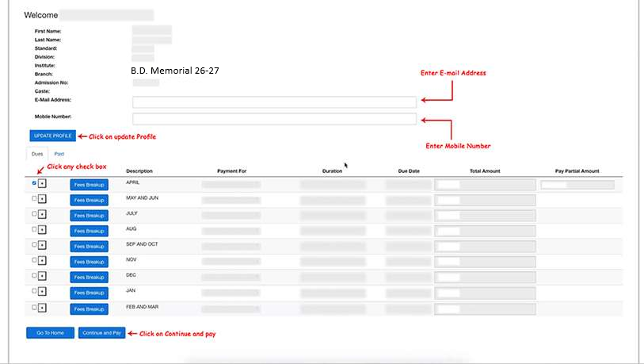Open Fees Breakup for APRIL

[x=89, y=185]
